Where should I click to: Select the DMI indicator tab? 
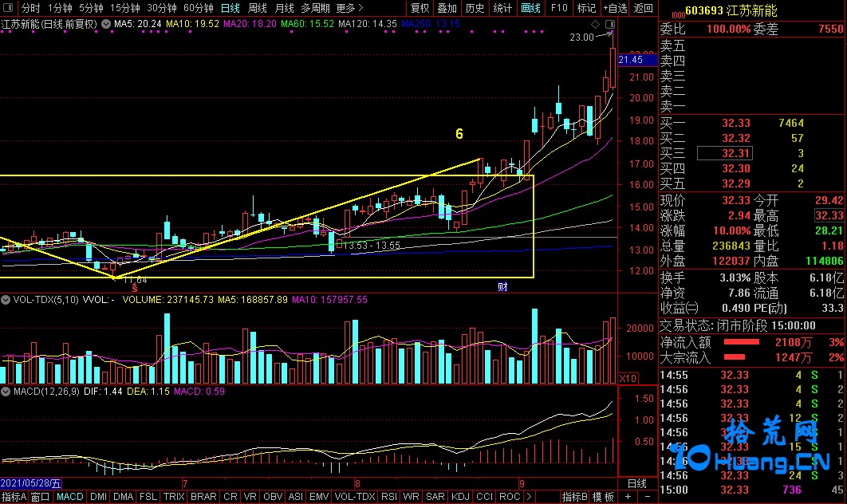[x=98, y=497]
